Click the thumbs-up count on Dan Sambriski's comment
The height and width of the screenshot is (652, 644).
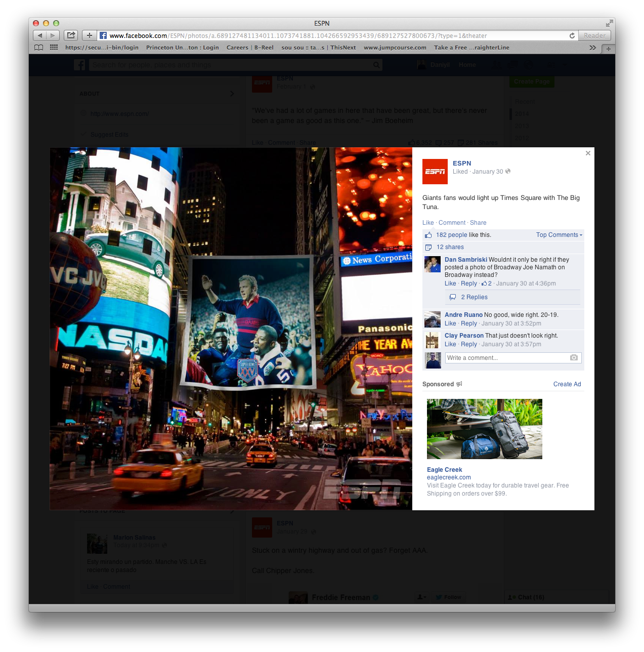coord(487,283)
